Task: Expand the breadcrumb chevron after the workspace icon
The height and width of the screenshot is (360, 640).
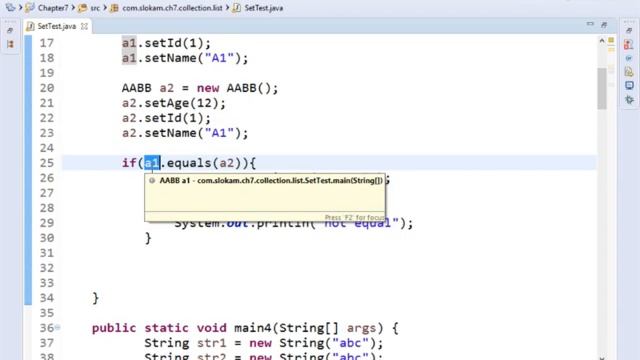Action: pyautogui.click(x=20, y=7)
